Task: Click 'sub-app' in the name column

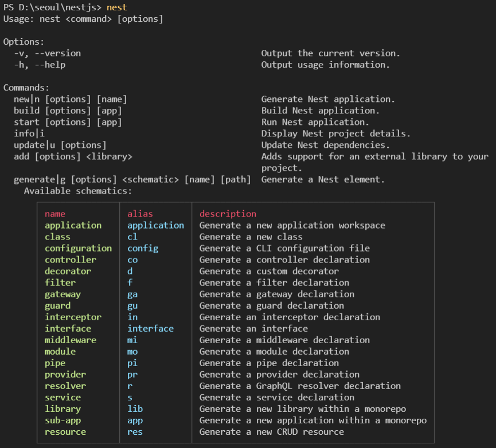Action: (63, 421)
